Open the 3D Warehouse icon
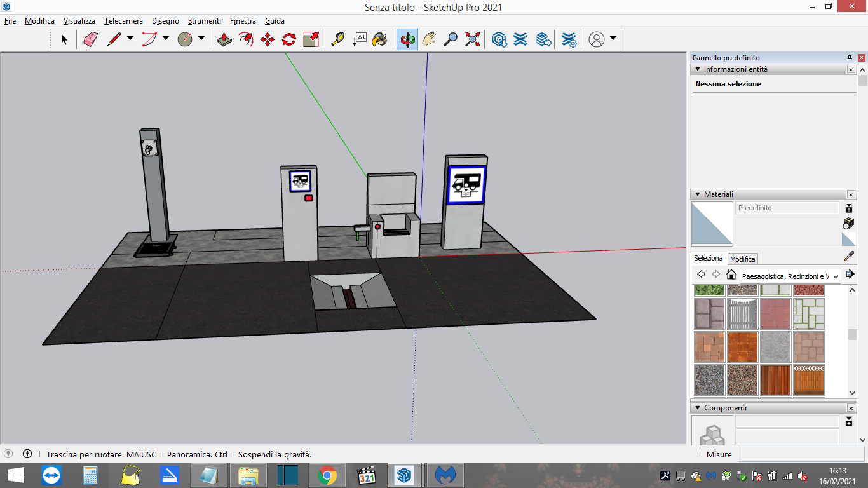The width and height of the screenshot is (868, 488). pyautogui.click(x=499, y=39)
